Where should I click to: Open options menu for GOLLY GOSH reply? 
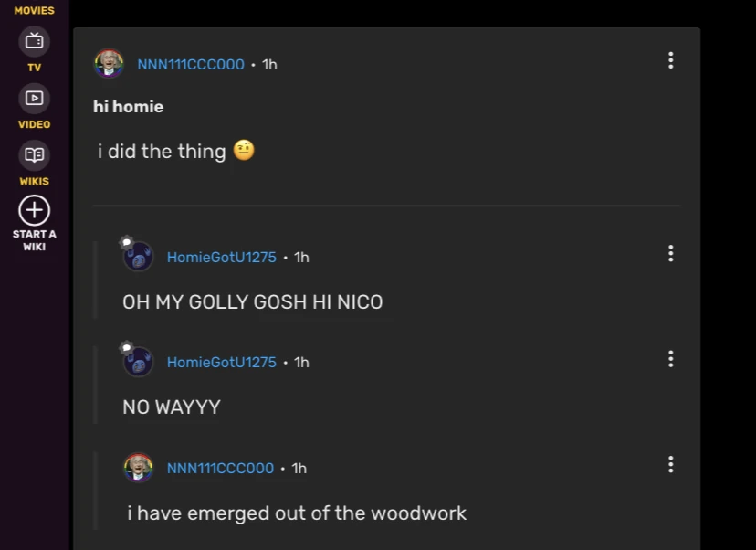[671, 253]
